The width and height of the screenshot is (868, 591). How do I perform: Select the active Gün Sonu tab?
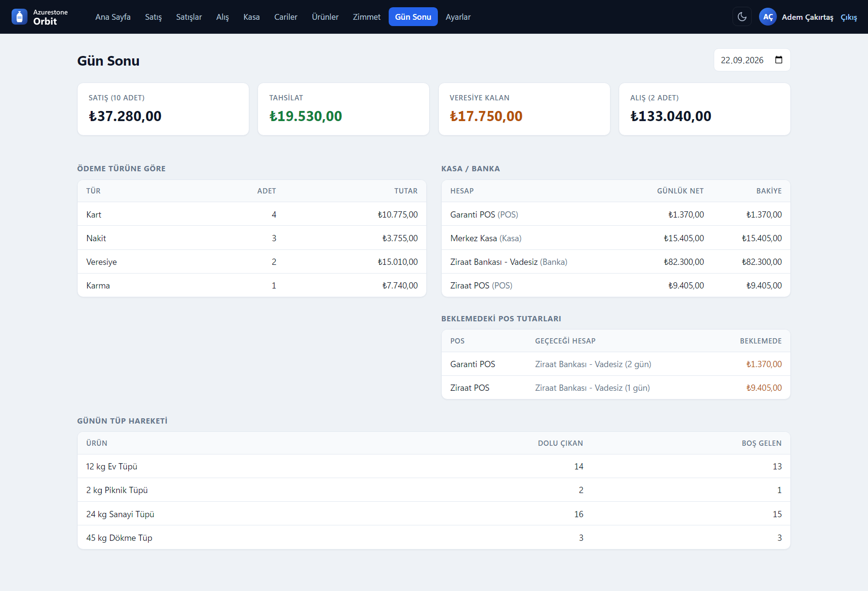pos(413,17)
